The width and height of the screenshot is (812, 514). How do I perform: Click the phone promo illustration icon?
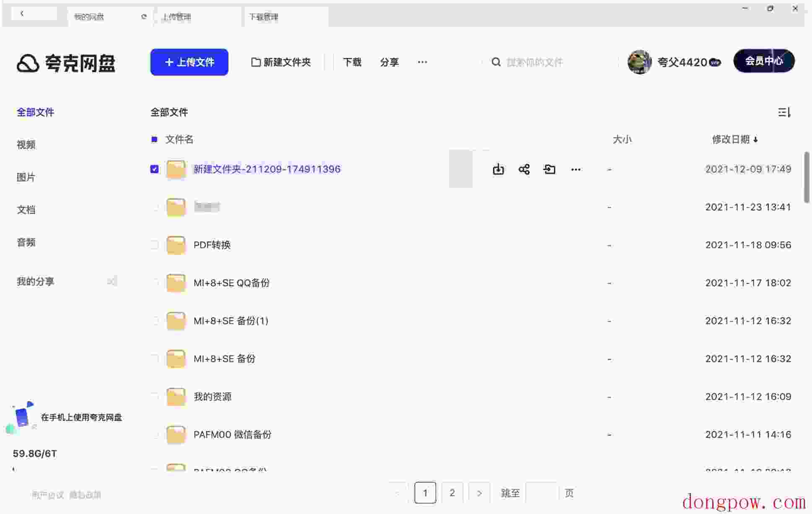(20, 417)
